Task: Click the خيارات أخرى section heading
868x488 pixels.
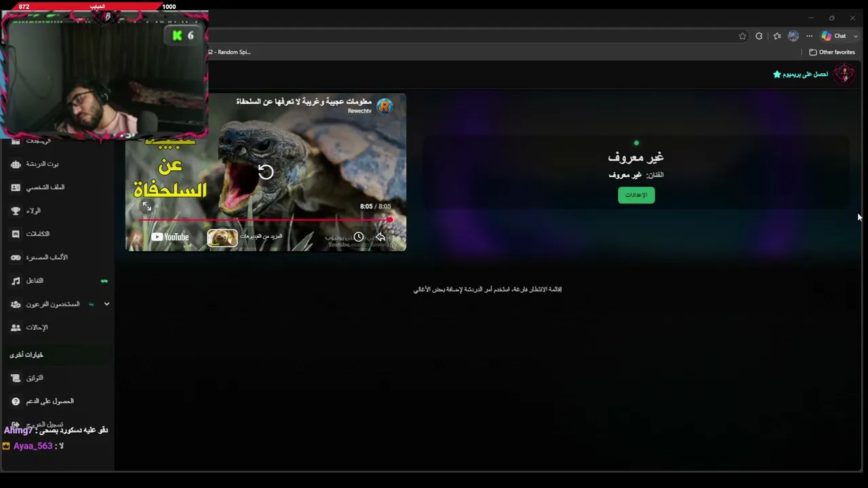Action: (26, 354)
